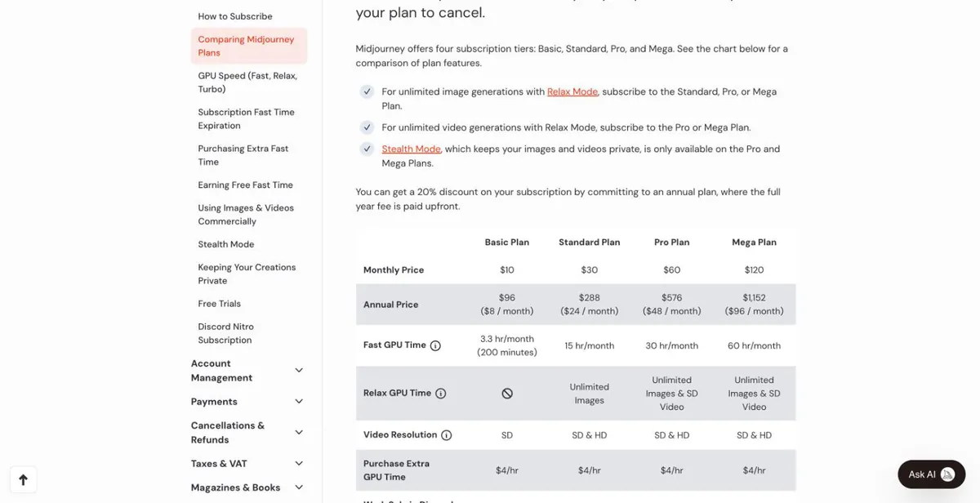Image resolution: width=980 pixels, height=503 pixels.
Task: Expand the Account Management section
Action: coord(247,371)
